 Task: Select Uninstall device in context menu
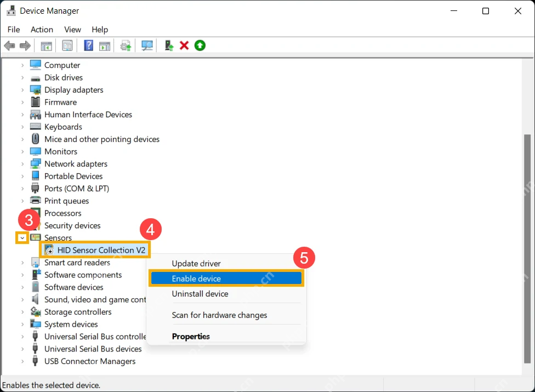226,294
